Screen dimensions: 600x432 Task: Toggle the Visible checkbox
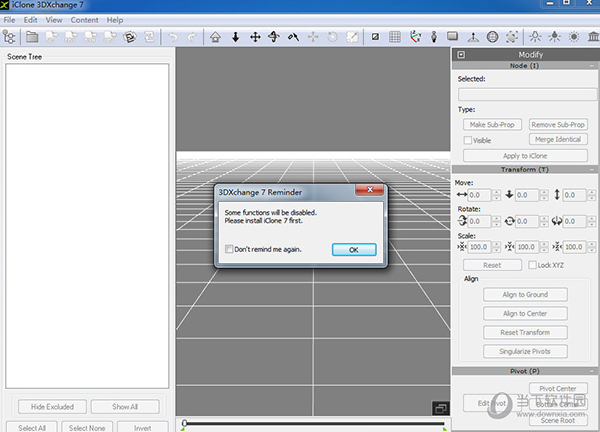pos(468,140)
